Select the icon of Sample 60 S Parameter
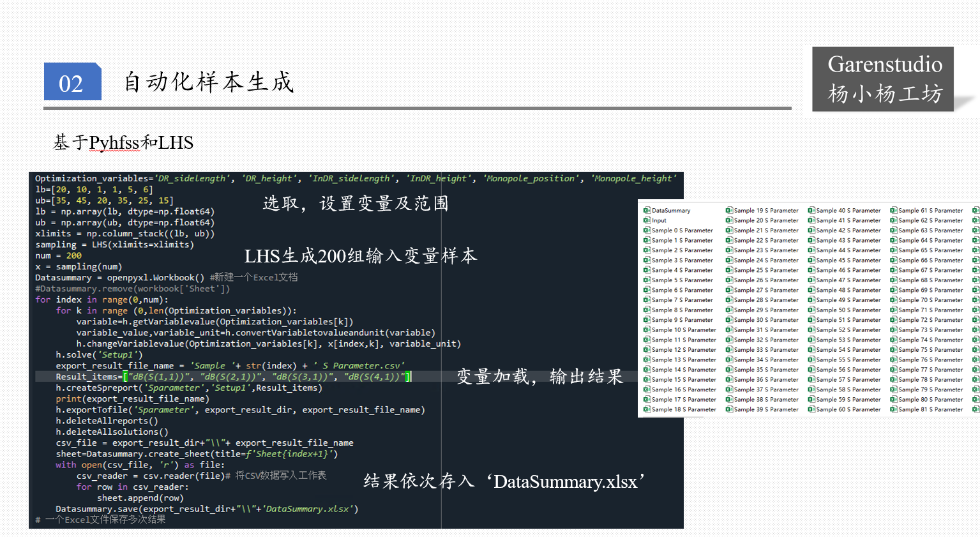This screenshot has height=537, width=980. [x=811, y=410]
